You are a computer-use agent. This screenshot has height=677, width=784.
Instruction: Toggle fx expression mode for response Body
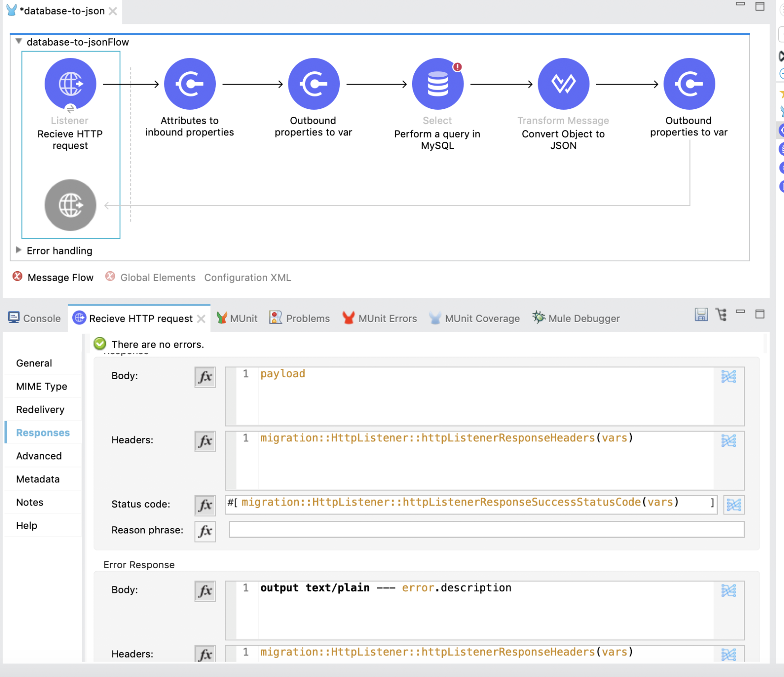coord(205,377)
